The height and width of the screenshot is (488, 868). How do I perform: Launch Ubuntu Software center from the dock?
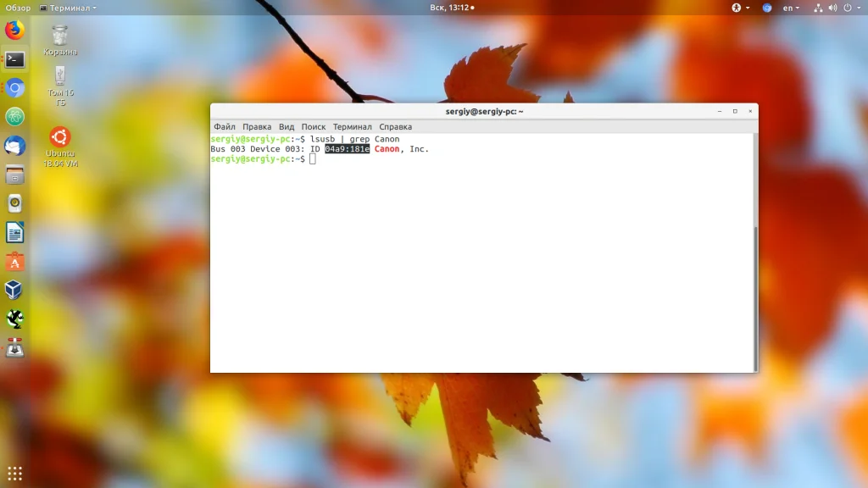[15, 262]
